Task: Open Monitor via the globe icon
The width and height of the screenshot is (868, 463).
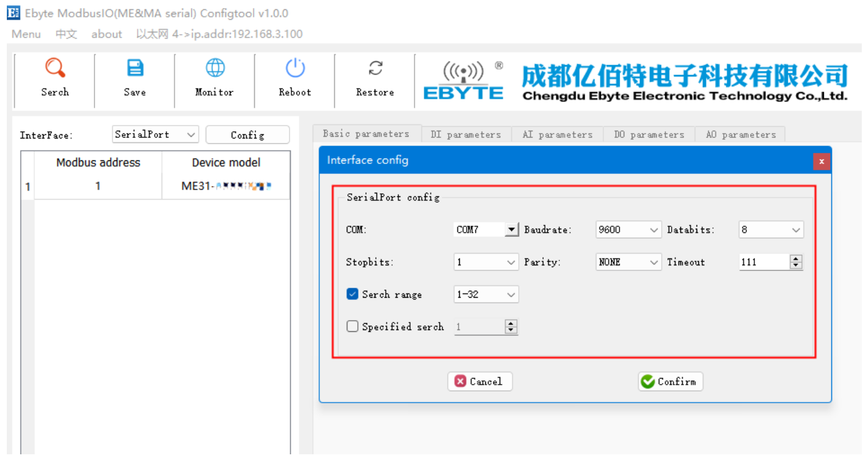Action: tap(215, 68)
